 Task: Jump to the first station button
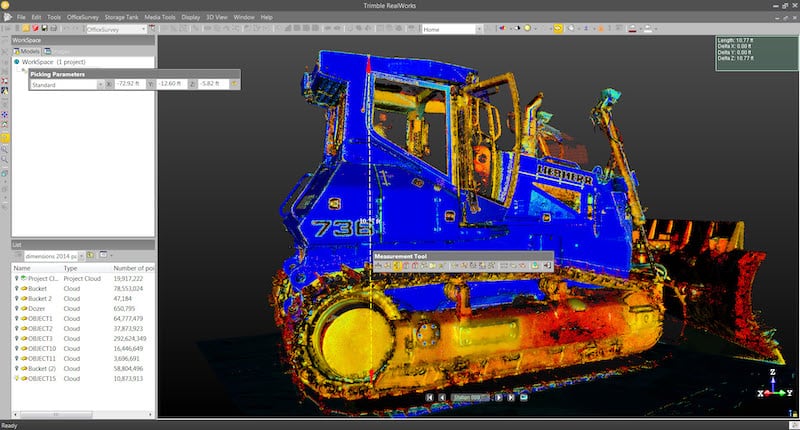pos(430,397)
